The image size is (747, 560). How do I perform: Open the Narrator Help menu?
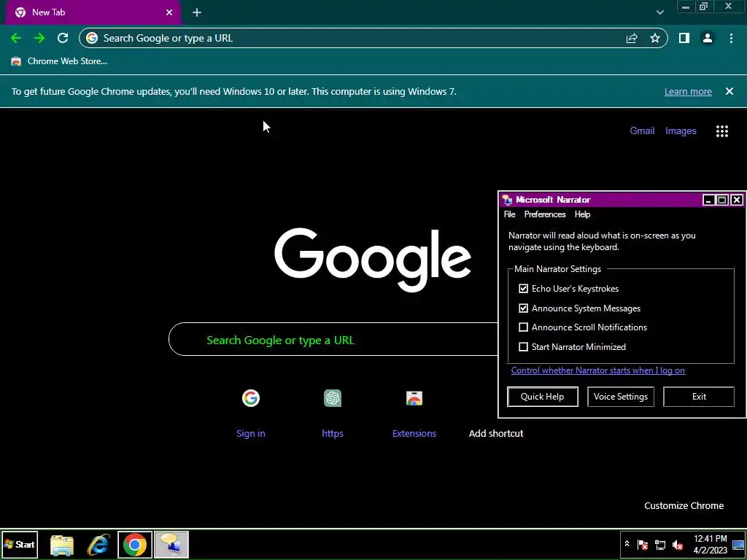(x=582, y=214)
